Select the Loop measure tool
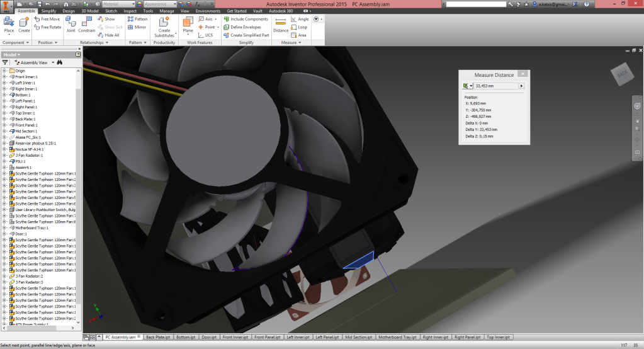Viewport: 644px width, 349px height. (x=299, y=27)
